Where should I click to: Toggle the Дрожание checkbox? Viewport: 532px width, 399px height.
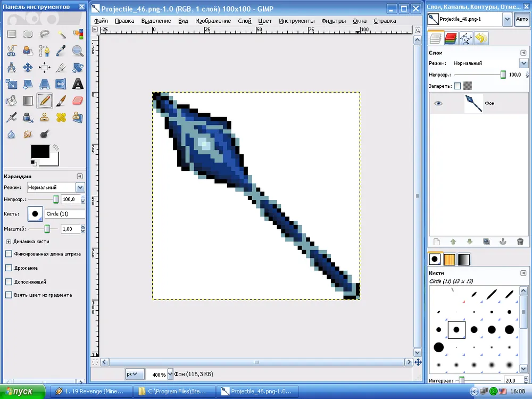9,268
